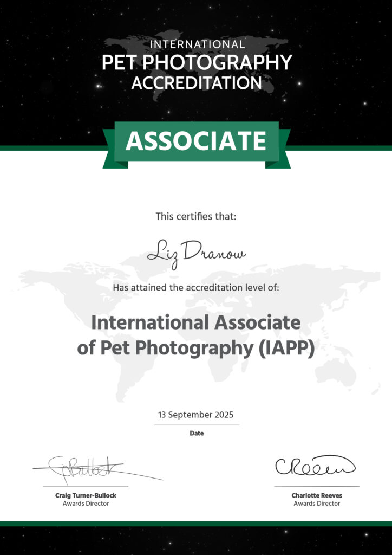Click the bold 'Date' label

197,434
